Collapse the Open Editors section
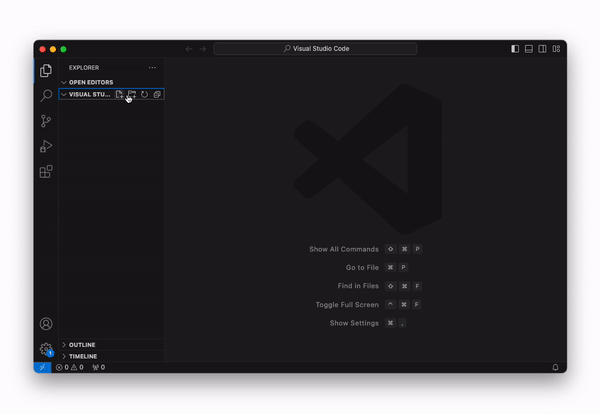 pyautogui.click(x=111, y=82)
